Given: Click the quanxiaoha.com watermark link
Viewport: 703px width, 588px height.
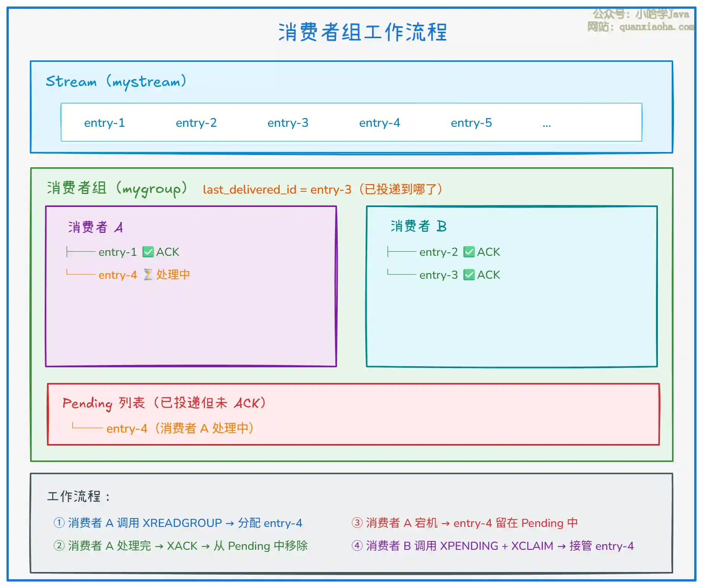Looking at the screenshot, I should 656,27.
